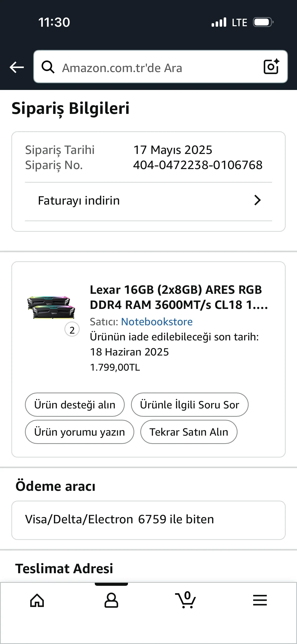Tap the search magnifier icon
The height and width of the screenshot is (644, 297).
click(48, 67)
